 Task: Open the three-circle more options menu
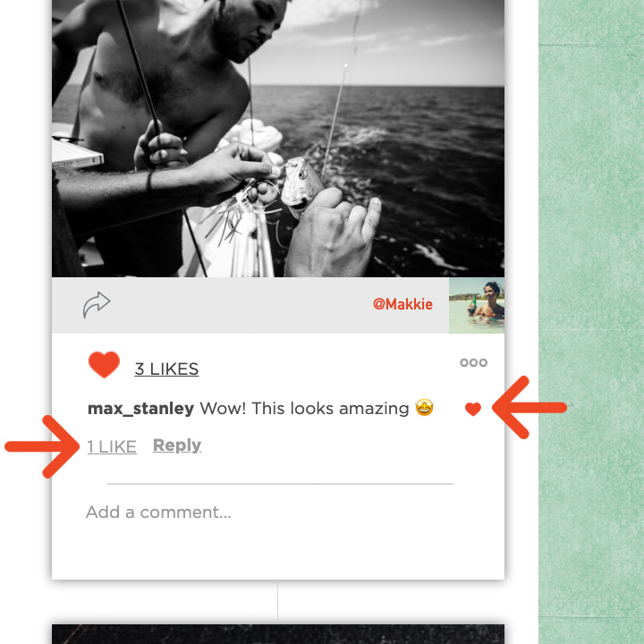pyautogui.click(x=473, y=362)
